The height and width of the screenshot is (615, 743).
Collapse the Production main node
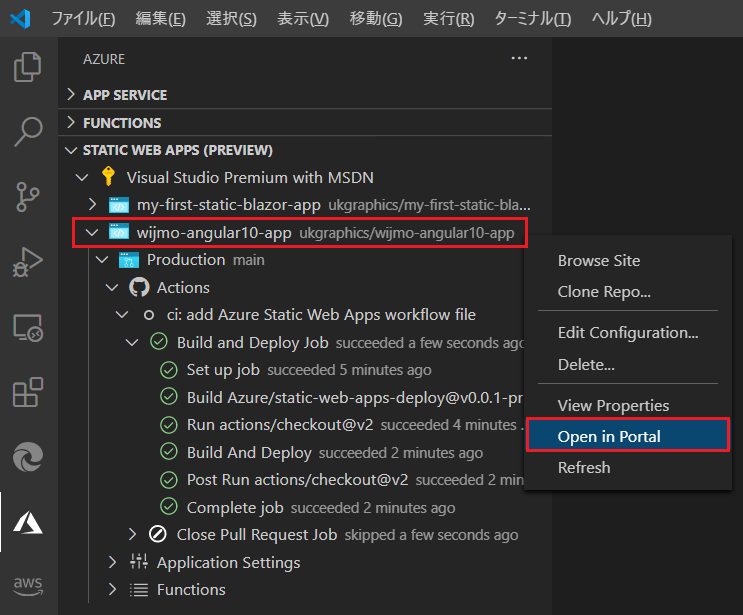pyautogui.click(x=102, y=260)
